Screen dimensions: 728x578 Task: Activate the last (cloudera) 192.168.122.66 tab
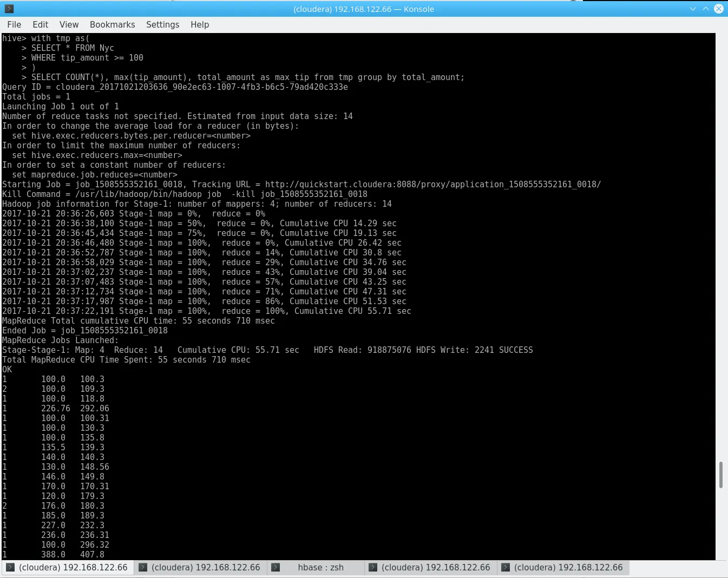pyautogui.click(x=568, y=567)
